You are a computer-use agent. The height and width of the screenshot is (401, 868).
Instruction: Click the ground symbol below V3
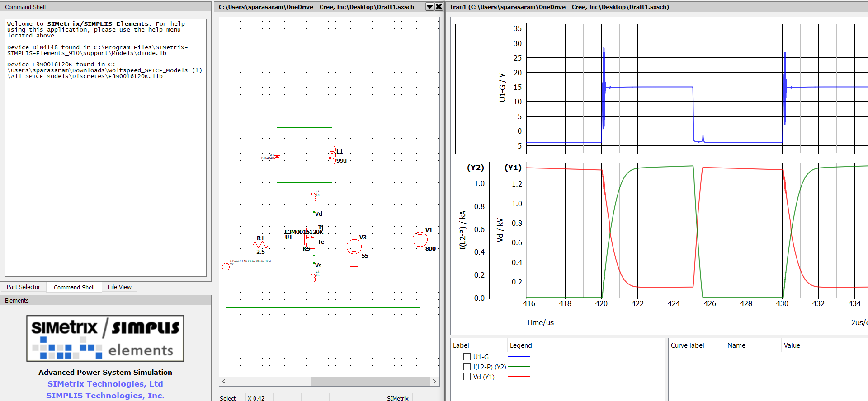(354, 267)
